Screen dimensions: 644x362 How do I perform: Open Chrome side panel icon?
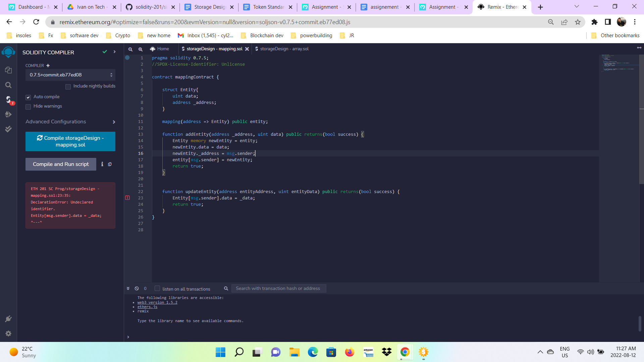pos(608,22)
